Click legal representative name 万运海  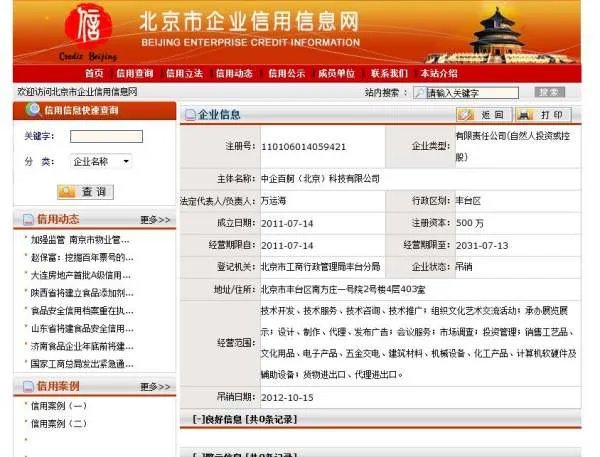point(273,201)
